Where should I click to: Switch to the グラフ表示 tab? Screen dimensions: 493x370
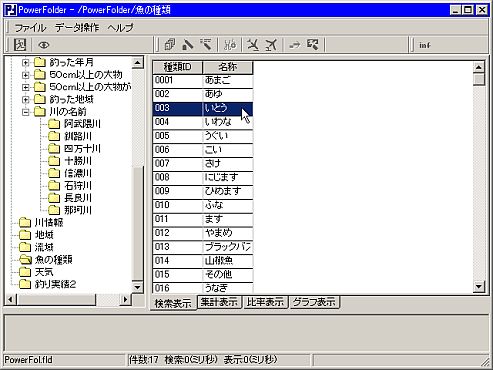pyautogui.click(x=314, y=302)
